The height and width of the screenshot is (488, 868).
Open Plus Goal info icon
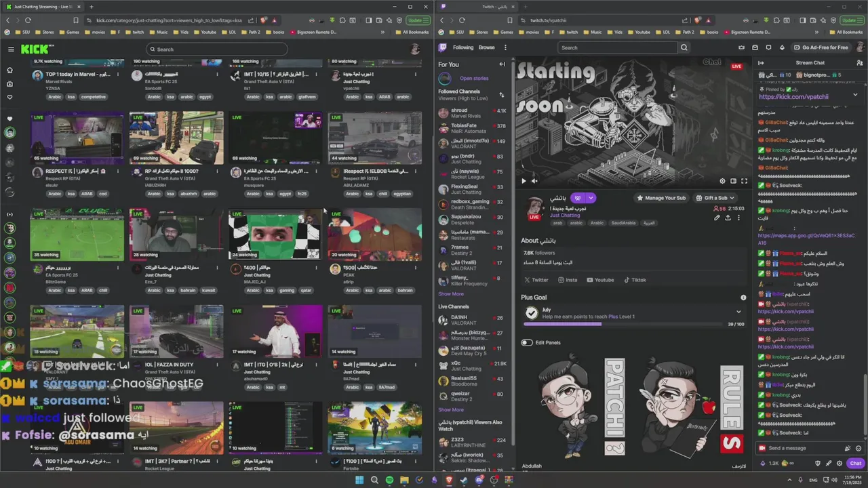click(743, 298)
